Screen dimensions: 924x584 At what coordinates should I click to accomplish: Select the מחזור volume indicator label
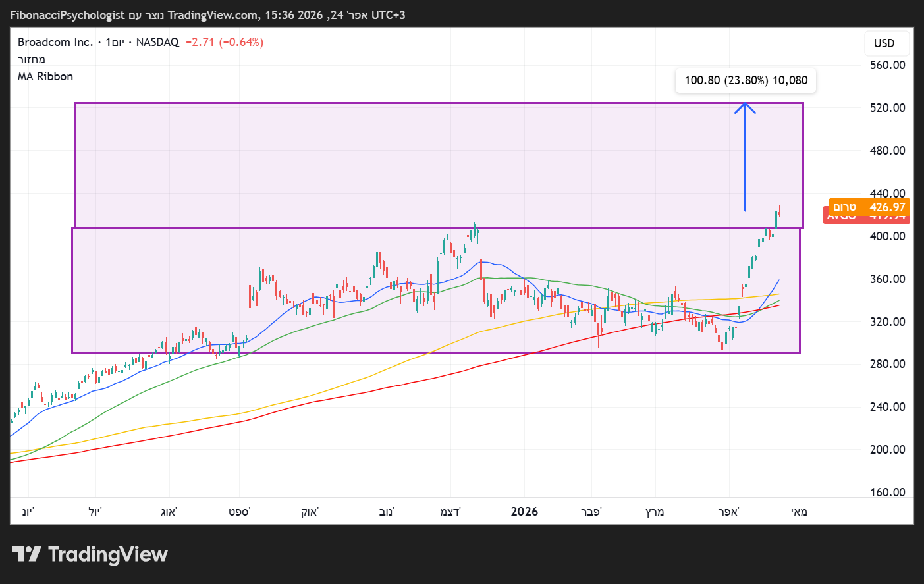click(32, 59)
